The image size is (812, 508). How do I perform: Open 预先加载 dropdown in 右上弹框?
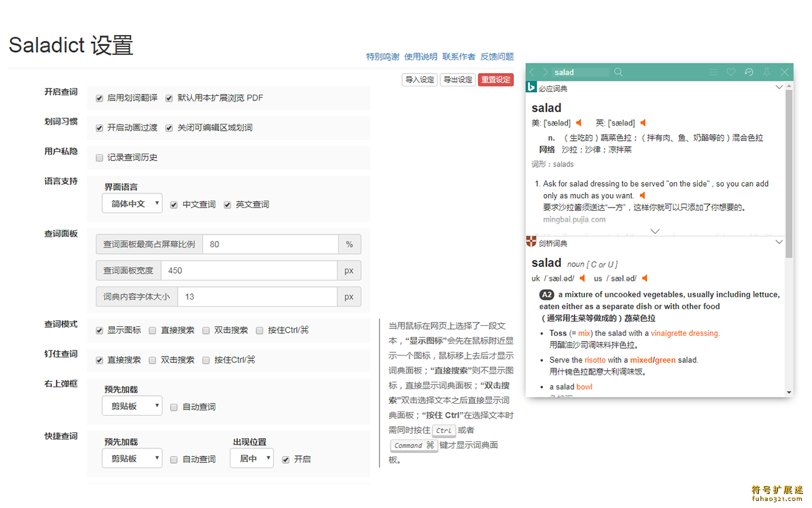(132, 406)
